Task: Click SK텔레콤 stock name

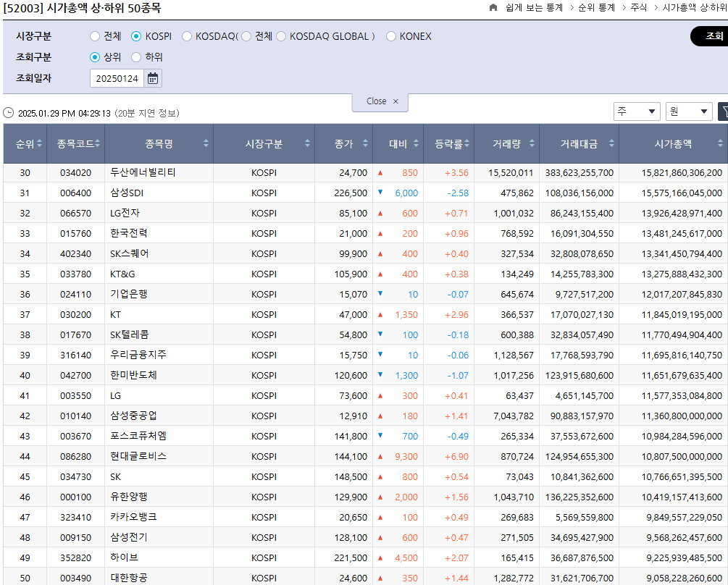Action: tap(130, 335)
